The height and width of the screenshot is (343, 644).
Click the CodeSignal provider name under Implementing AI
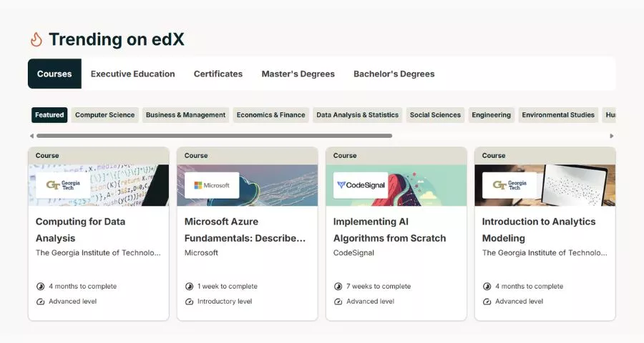point(353,253)
